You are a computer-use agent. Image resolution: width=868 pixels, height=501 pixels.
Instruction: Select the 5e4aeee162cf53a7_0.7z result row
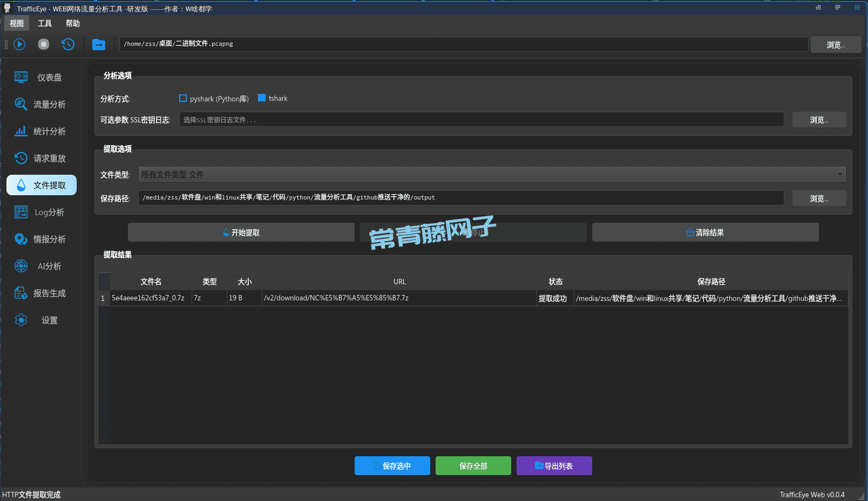tap(148, 298)
